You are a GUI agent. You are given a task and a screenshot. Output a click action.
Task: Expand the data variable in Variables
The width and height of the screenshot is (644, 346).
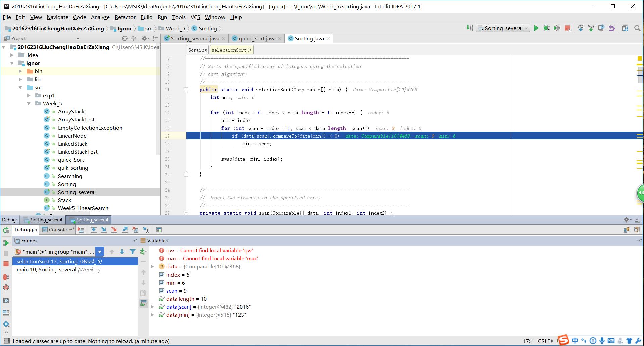152,266
